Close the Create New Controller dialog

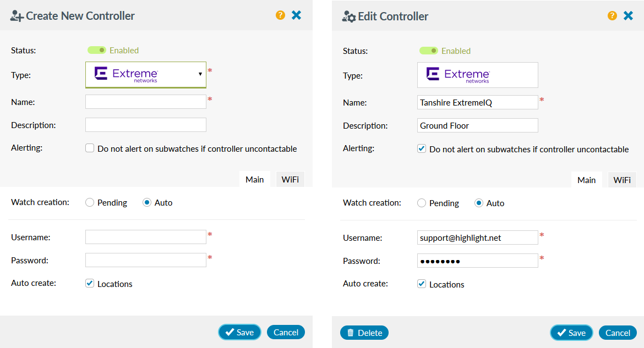click(x=297, y=15)
